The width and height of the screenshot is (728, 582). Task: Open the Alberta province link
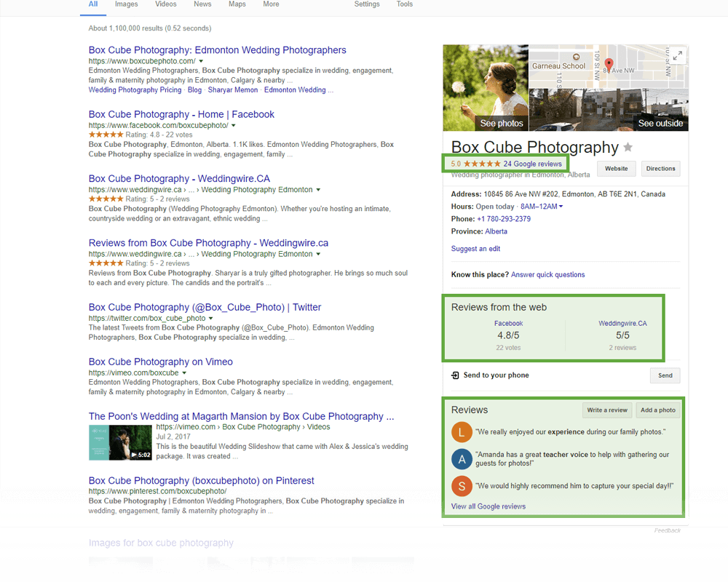(x=496, y=231)
